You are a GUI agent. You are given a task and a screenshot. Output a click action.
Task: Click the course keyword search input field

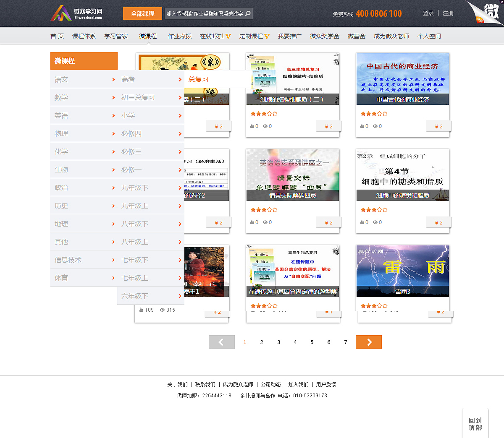[205, 13]
